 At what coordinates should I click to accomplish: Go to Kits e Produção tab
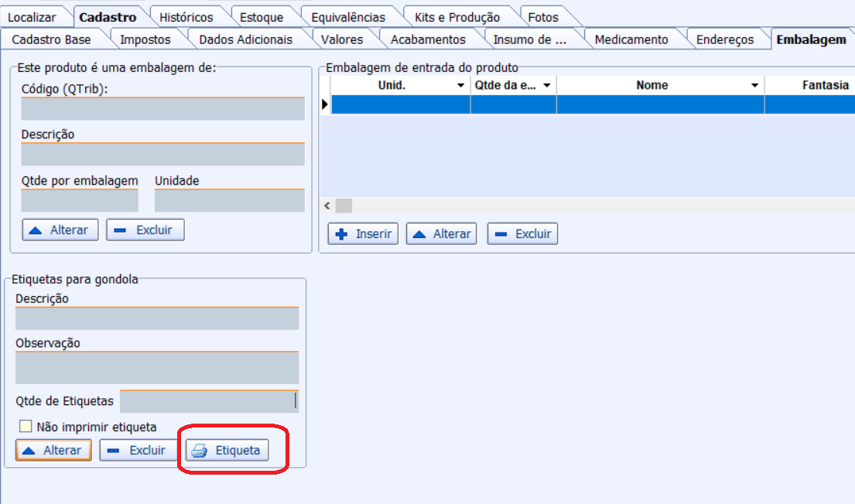[457, 17]
